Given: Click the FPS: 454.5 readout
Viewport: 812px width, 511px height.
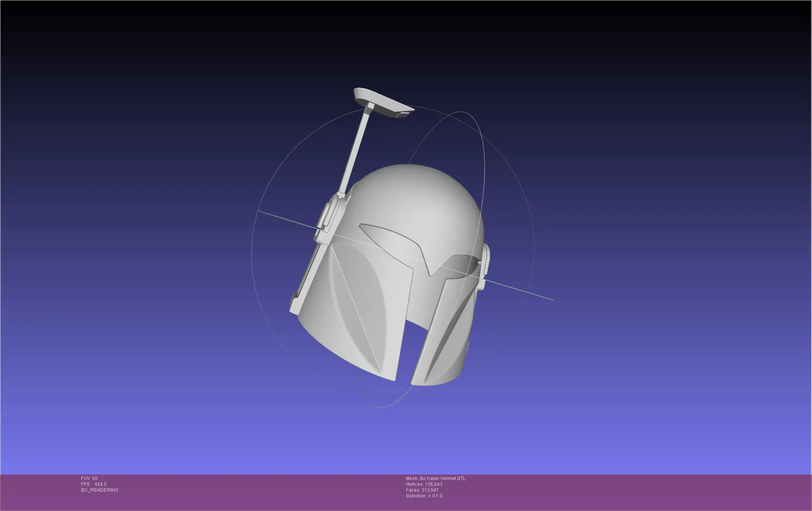Looking at the screenshot, I should (94, 484).
